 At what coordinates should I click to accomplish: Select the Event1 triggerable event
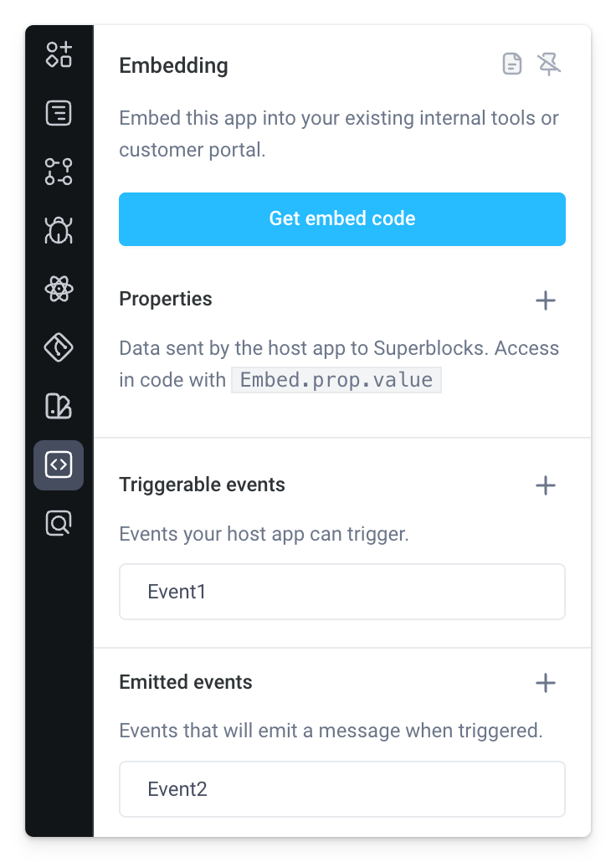pyautogui.click(x=341, y=591)
